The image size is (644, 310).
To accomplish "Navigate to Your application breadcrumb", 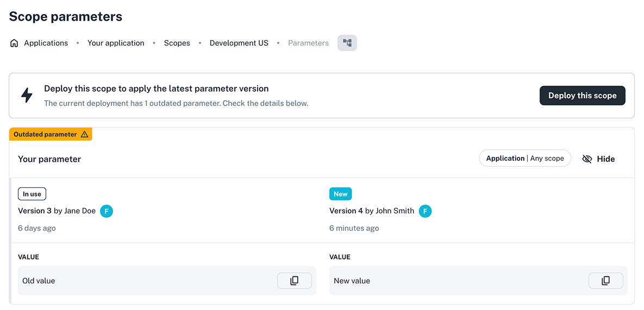I will click(x=116, y=43).
